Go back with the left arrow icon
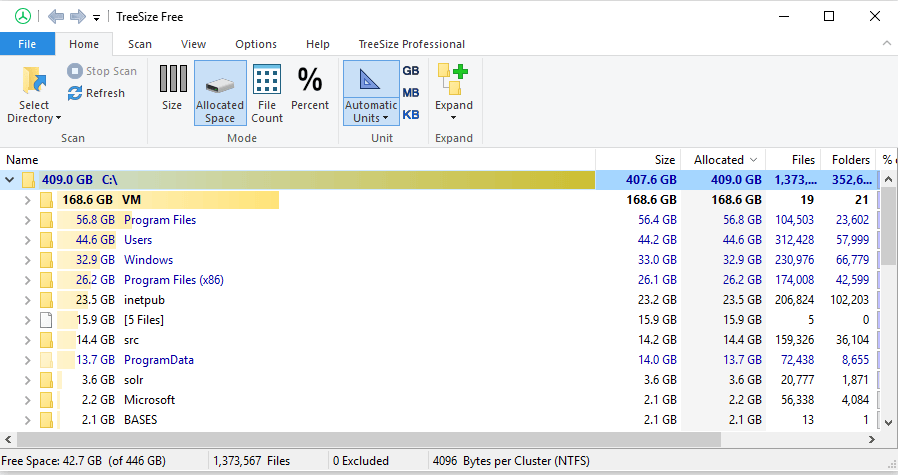 pos(56,17)
